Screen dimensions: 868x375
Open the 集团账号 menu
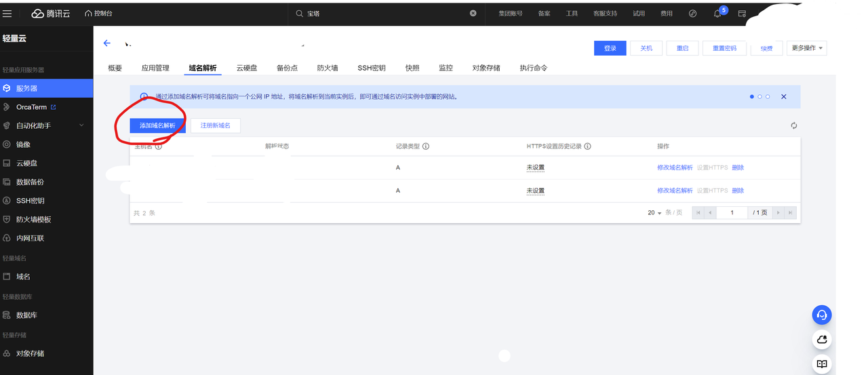click(x=511, y=14)
